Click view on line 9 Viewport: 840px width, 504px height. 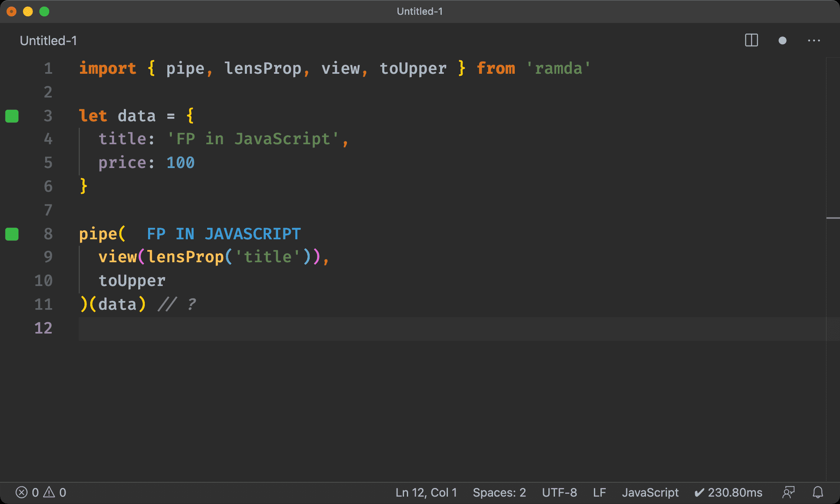117,257
